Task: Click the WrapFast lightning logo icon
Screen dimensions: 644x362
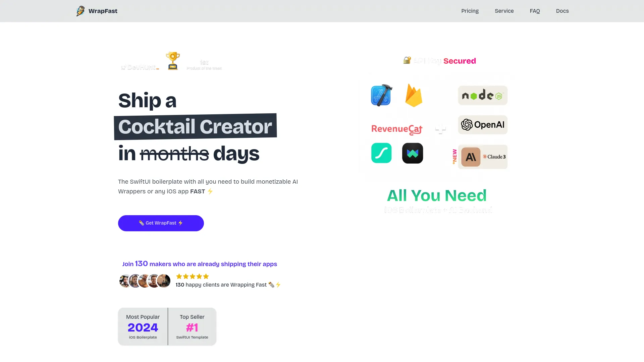Action: [x=80, y=11]
